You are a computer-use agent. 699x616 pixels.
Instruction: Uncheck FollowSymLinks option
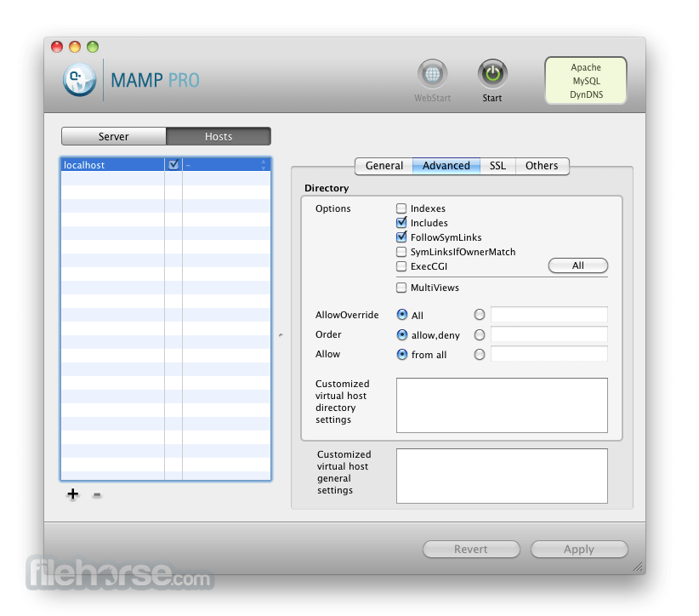[401, 237]
